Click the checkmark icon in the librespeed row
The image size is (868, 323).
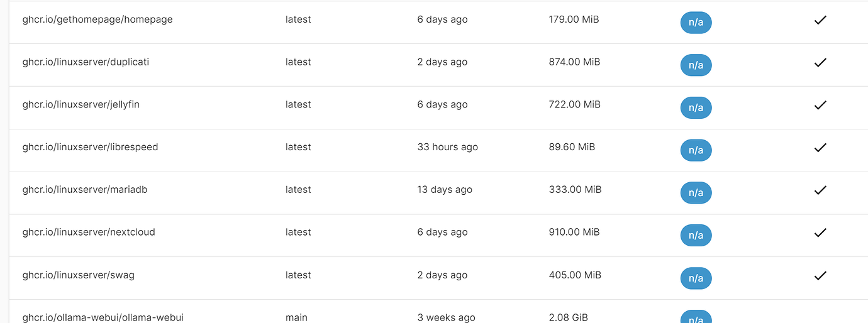pos(820,148)
